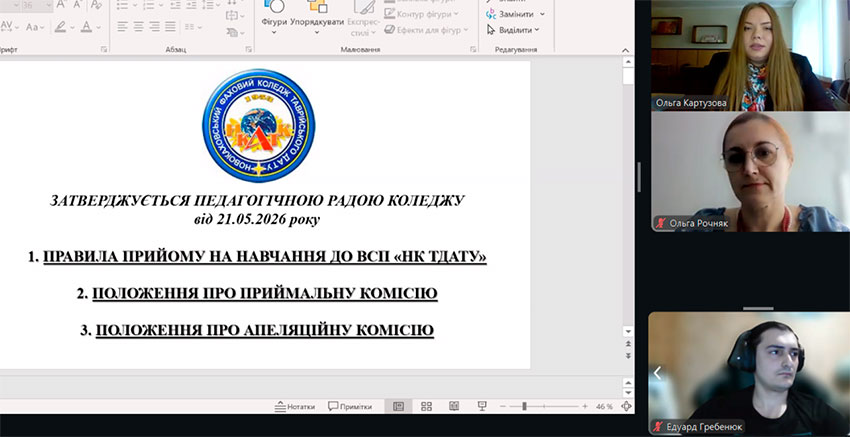Image resolution: width=850 pixels, height=437 pixels.
Task: Open the Упорядкувати arrange menu
Action: [317, 17]
